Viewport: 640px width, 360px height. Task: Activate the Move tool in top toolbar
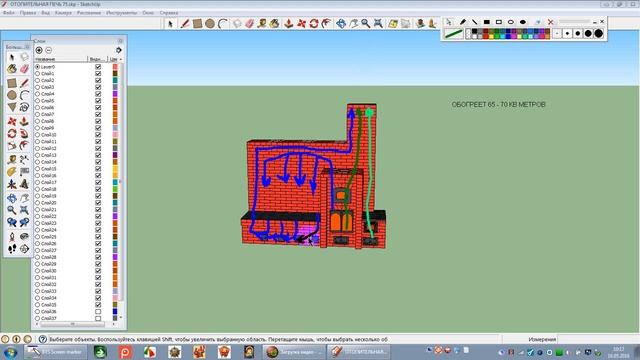pyautogui.click(x=301, y=24)
